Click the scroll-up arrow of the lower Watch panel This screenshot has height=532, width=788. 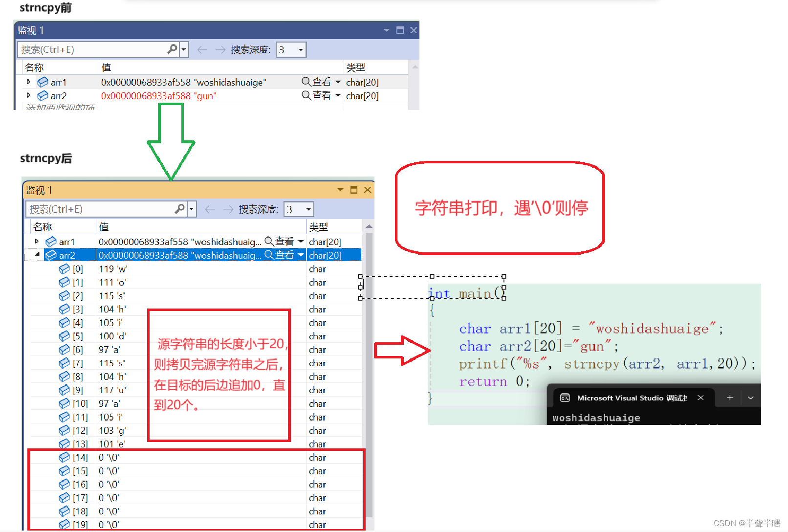[369, 226]
